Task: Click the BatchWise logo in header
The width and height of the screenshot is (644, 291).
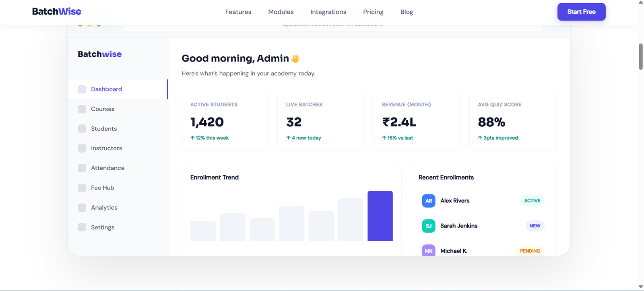Action: tap(57, 12)
